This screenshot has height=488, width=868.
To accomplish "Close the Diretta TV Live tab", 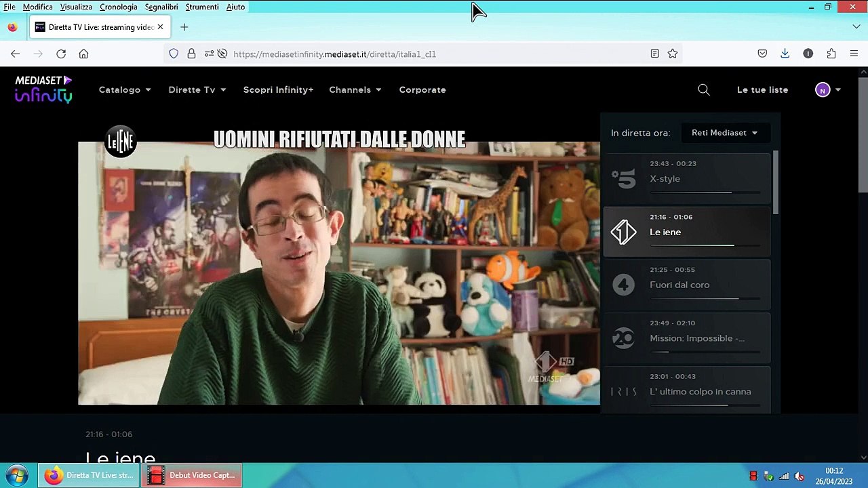I will coord(160,27).
